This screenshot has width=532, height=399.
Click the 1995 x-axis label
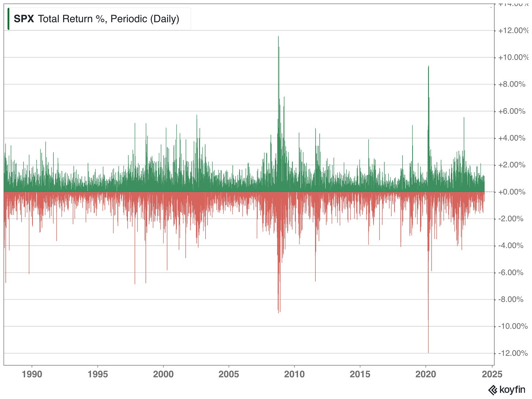98,374
